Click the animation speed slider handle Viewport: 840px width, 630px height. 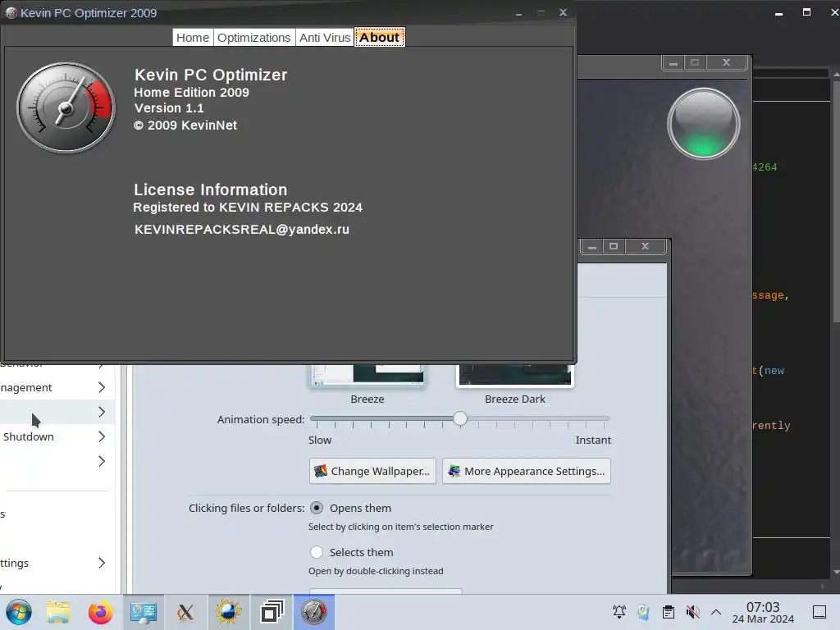pyautogui.click(x=459, y=419)
